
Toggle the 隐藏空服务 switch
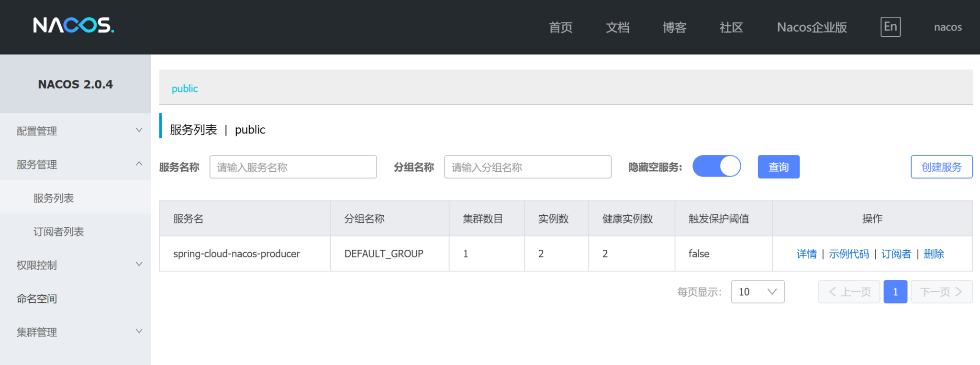coord(716,166)
